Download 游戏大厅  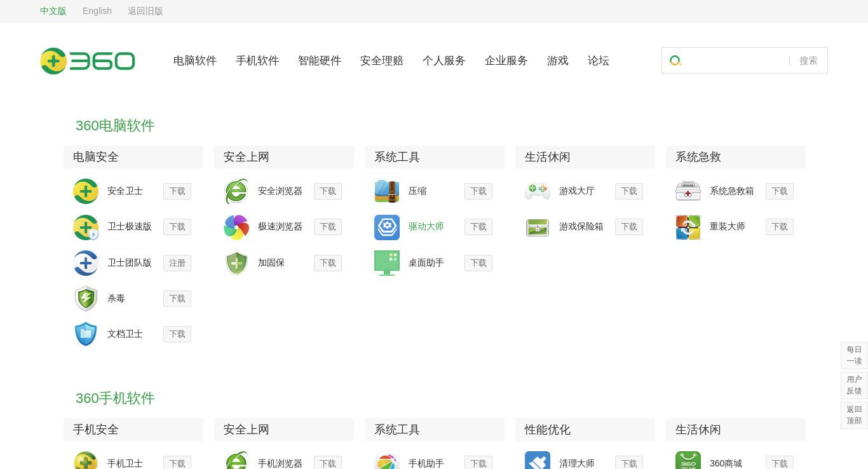pos(629,191)
